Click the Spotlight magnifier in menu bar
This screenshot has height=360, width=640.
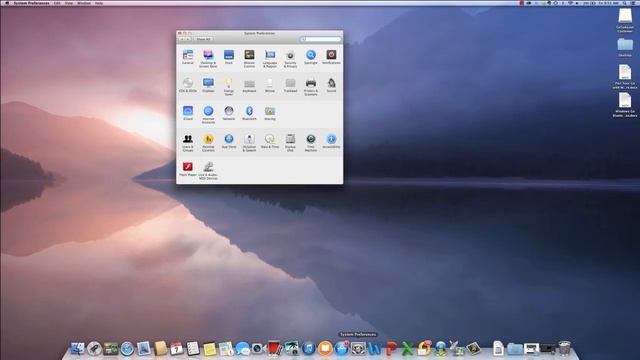point(624,3)
